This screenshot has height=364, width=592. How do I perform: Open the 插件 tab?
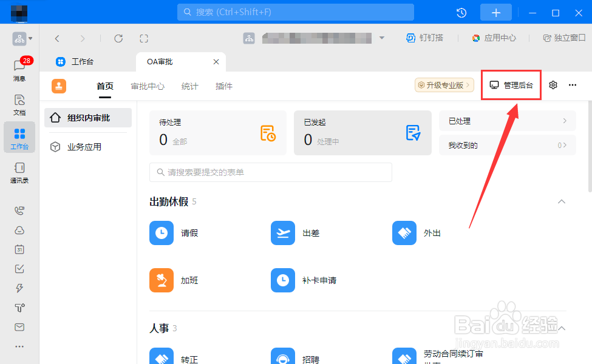[x=224, y=86]
